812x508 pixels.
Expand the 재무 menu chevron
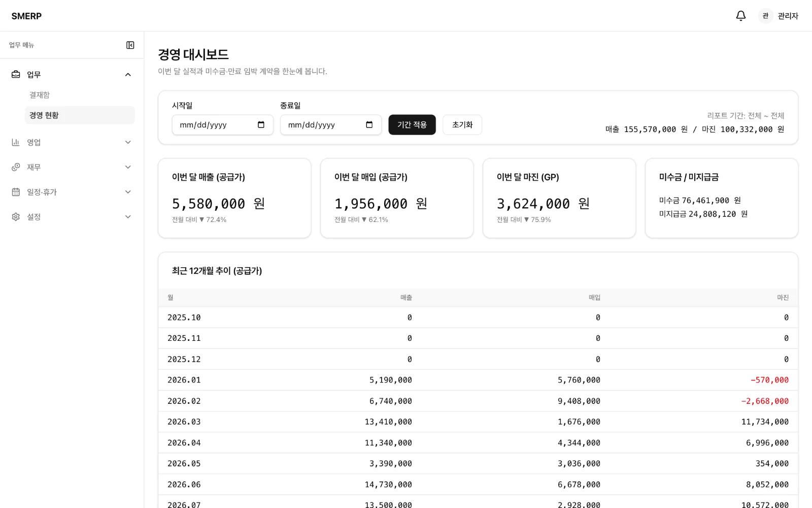coord(128,167)
